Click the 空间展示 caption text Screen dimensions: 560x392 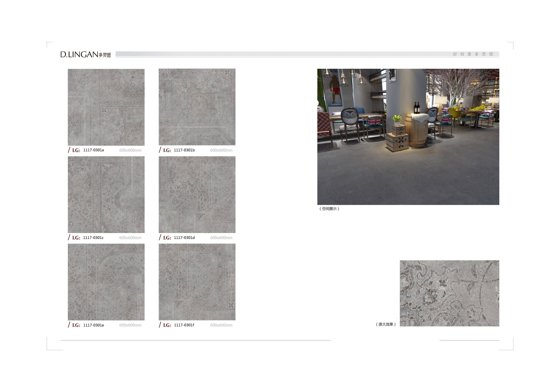[329, 209]
